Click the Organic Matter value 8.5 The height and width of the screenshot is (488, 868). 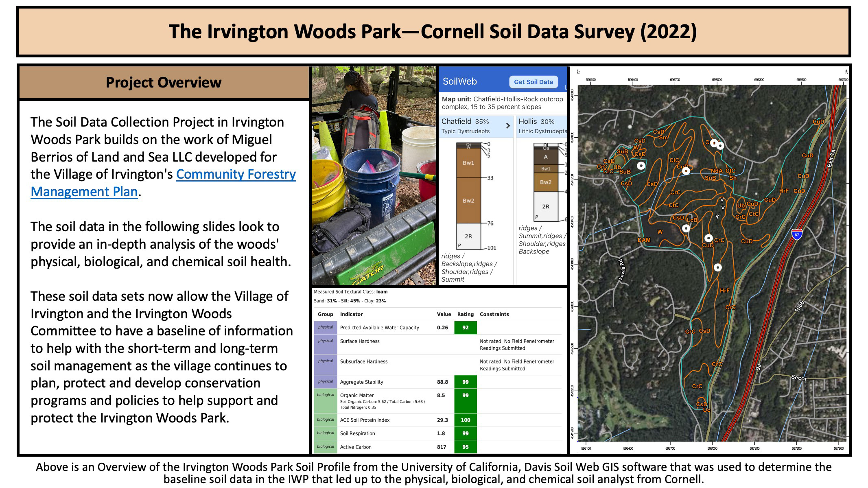tap(441, 395)
